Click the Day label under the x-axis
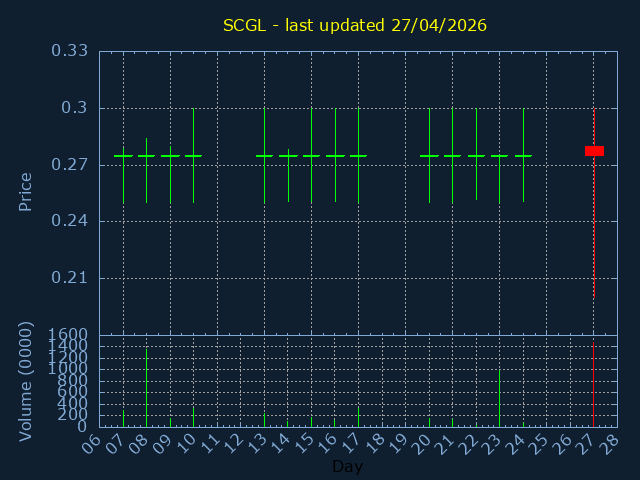The height and width of the screenshot is (480, 640). click(347, 467)
